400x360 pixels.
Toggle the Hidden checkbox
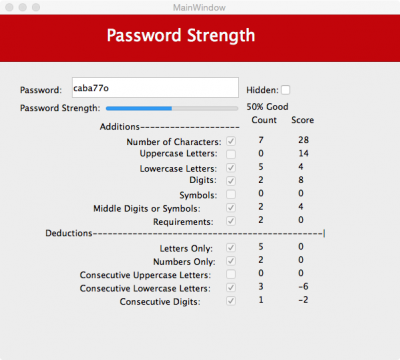click(x=286, y=90)
